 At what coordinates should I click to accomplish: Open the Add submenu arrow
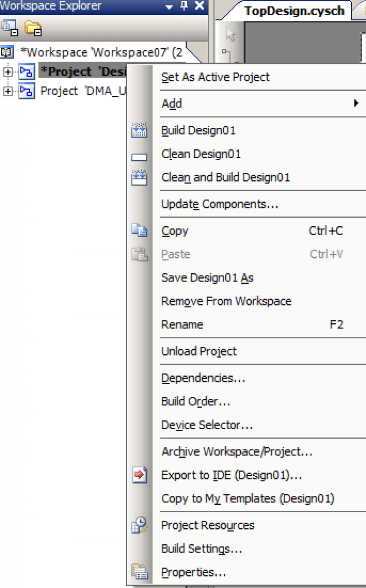[356, 103]
